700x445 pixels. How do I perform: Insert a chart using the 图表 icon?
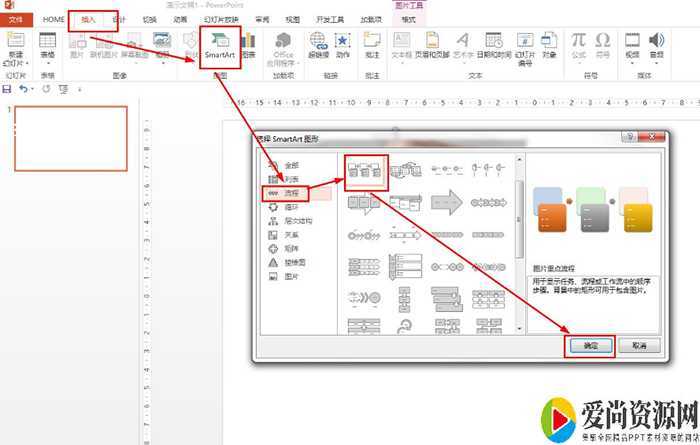click(x=248, y=45)
